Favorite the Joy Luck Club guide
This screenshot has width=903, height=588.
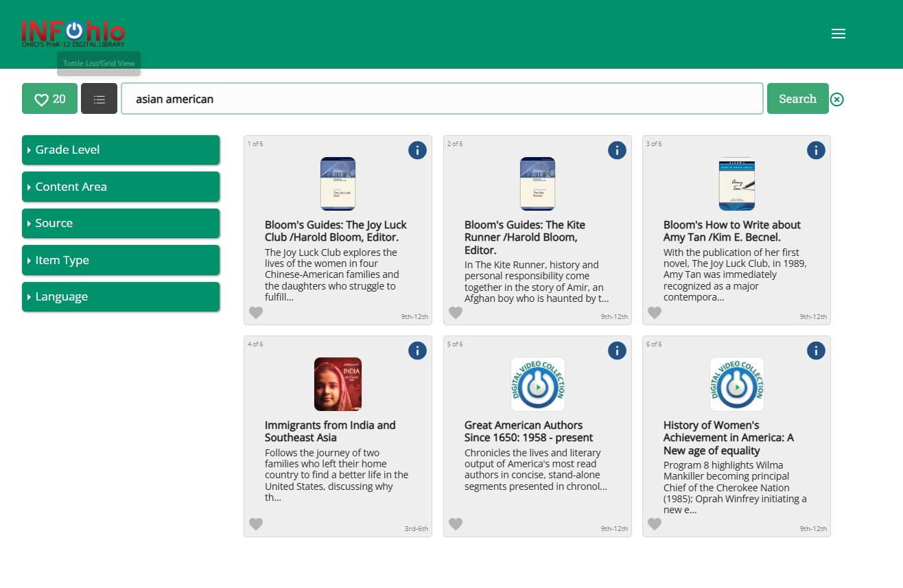tap(256, 313)
